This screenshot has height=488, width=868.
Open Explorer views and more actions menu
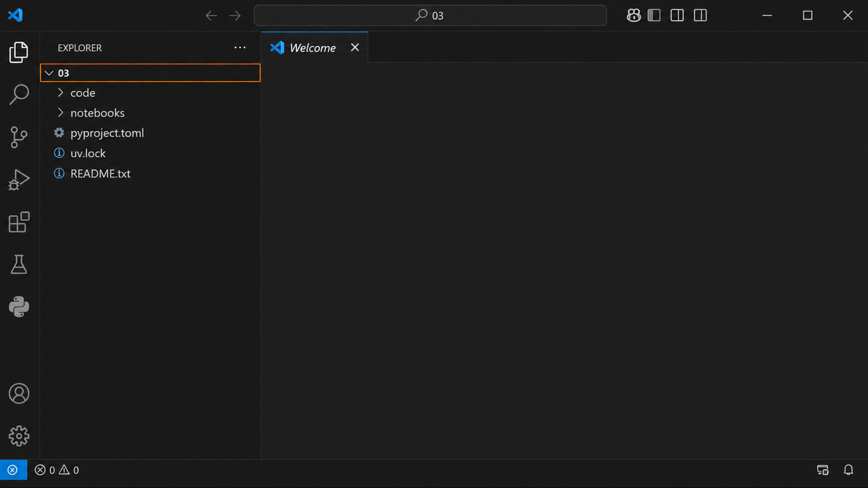(240, 48)
